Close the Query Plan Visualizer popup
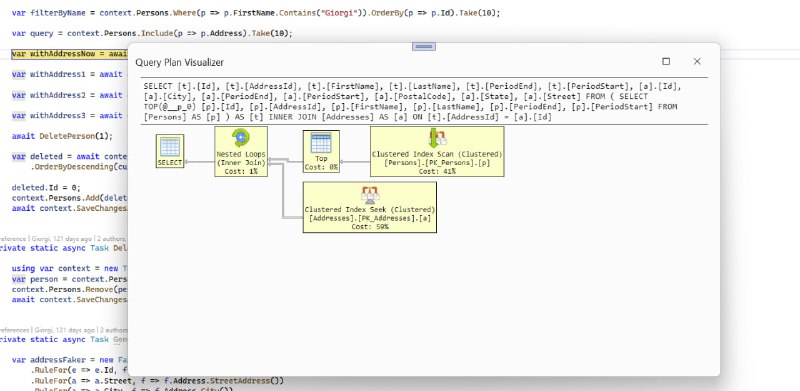The height and width of the screenshot is (391, 800). [697, 61]
